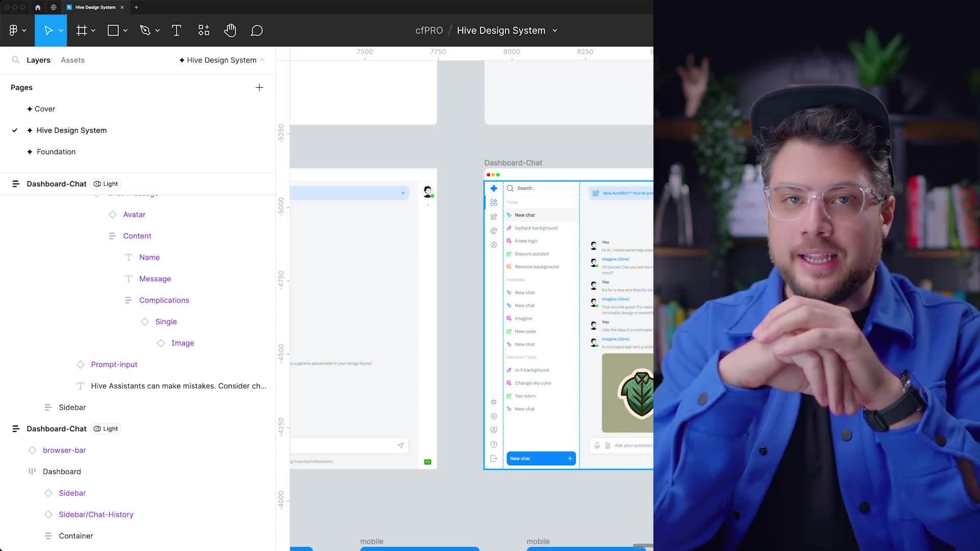Image resolution: width=980 pixels, height=551 pixels.
Task: Add a new page with plus icon
Action: click(x=259, y=88)
